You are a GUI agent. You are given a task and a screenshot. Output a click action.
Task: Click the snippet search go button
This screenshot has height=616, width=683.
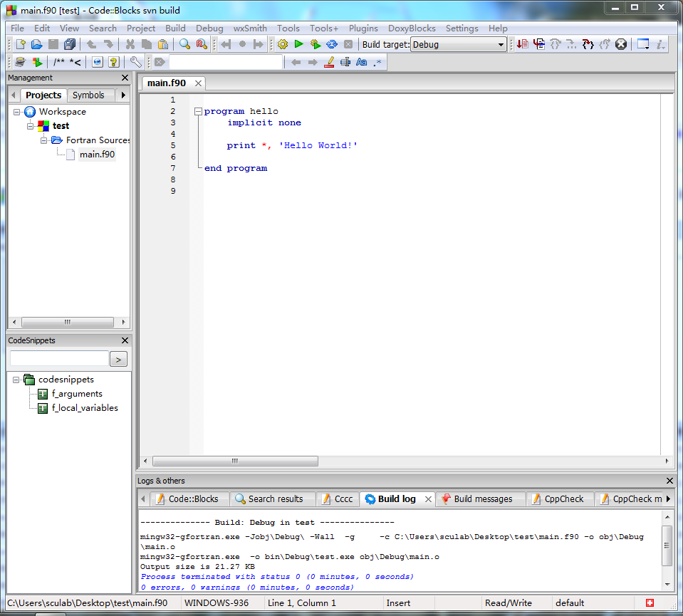click(x=118, y=359)
